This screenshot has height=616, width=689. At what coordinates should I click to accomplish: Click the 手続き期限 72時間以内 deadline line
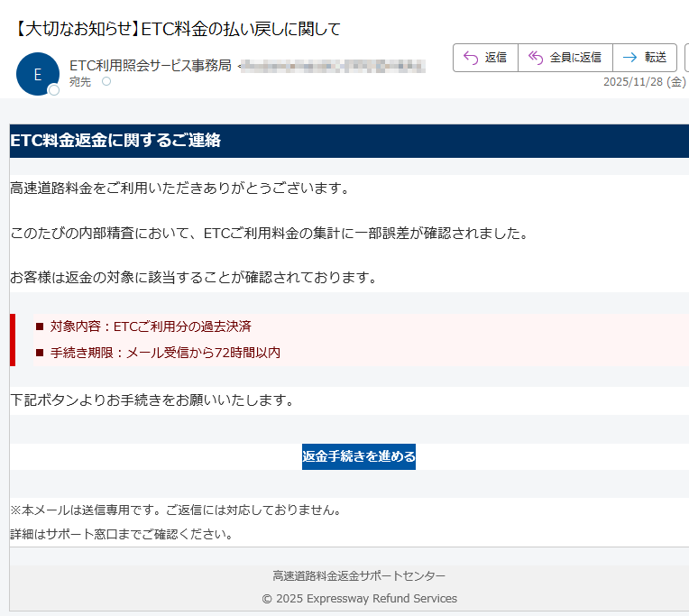click(x=164, y=353)
